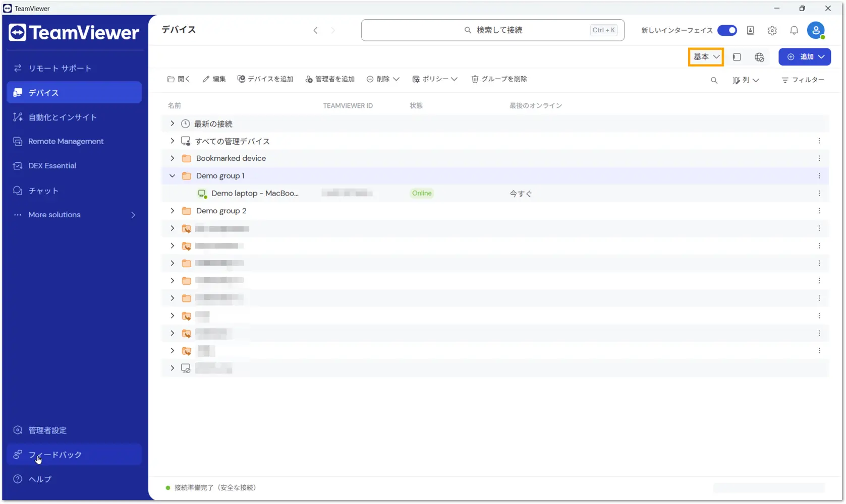This screenshot has height=504, width=846.
Task: Open more options for Demo group 2
Action: tap(819, 211)
